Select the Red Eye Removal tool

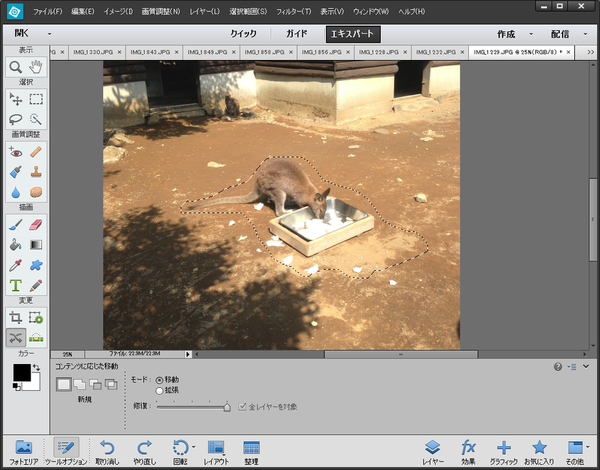(16, 152)
